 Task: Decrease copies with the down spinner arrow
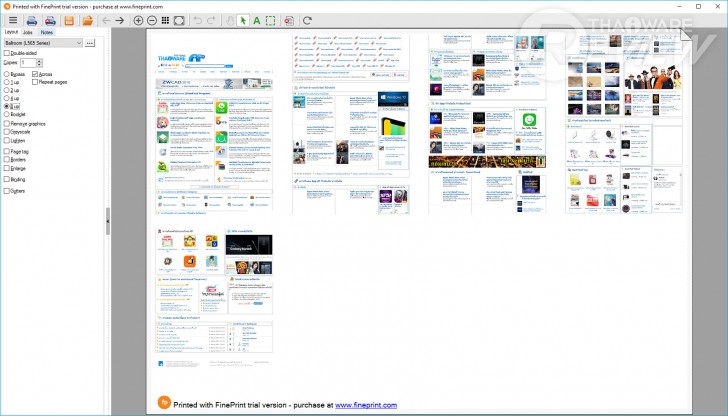pyautogui.click(x=39, y=65)
